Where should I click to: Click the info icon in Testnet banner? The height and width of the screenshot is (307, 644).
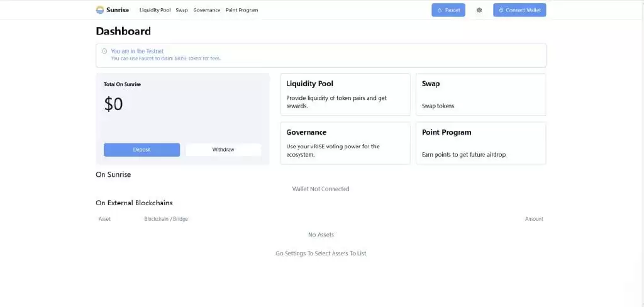104,51
